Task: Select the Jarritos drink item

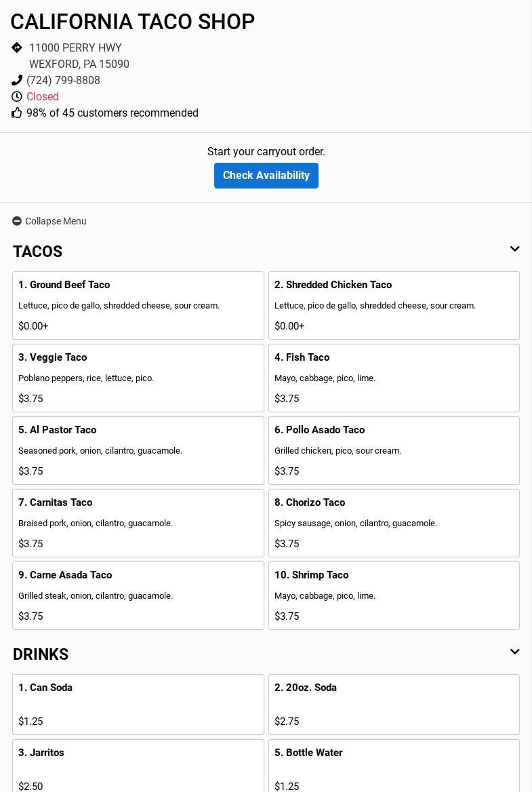Action: (x=138, y=766)
